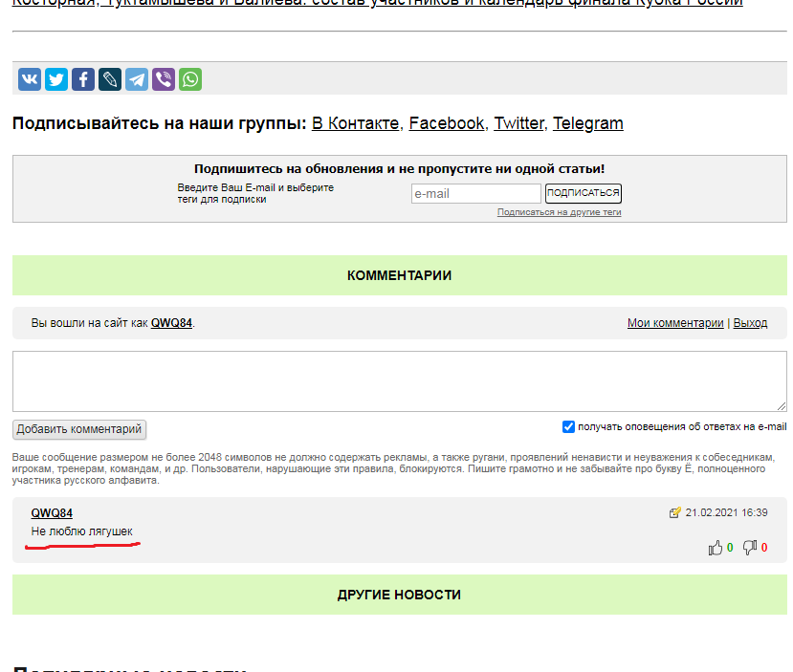Click the 'ПОДПИСАТЬСЯ' subscribe button
The width and height of the screenshot is (793, 672).
[583, 193]
